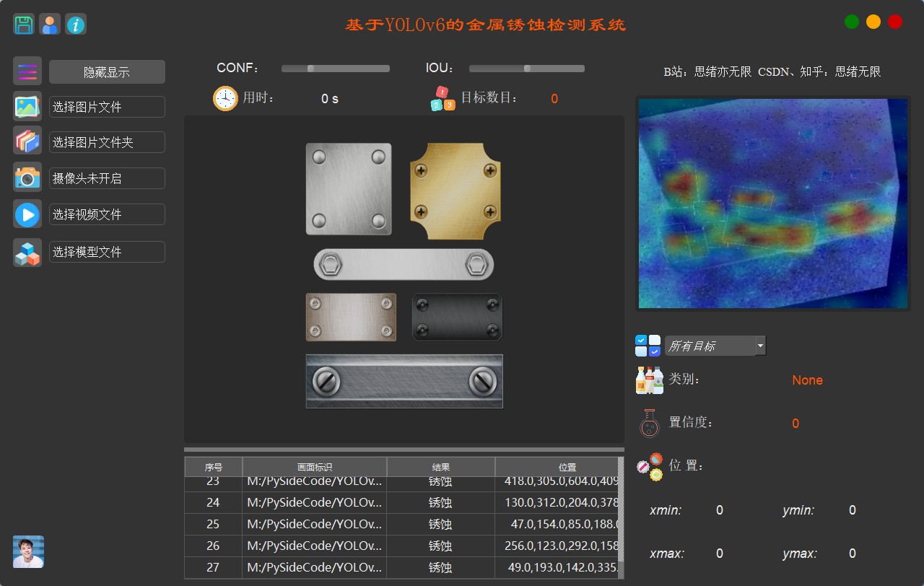Click the model file cubes icon
This screenshot has height=586, width=924.
[27, 253]
